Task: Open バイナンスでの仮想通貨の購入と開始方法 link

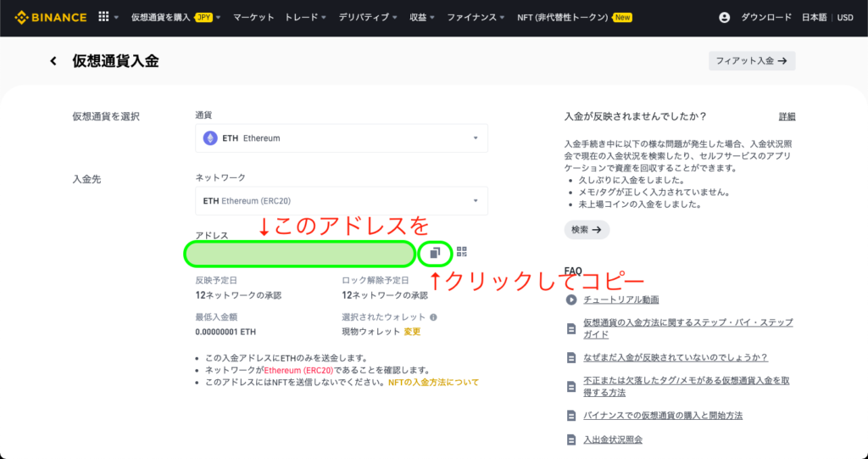Action: click(x=663, y=416)
